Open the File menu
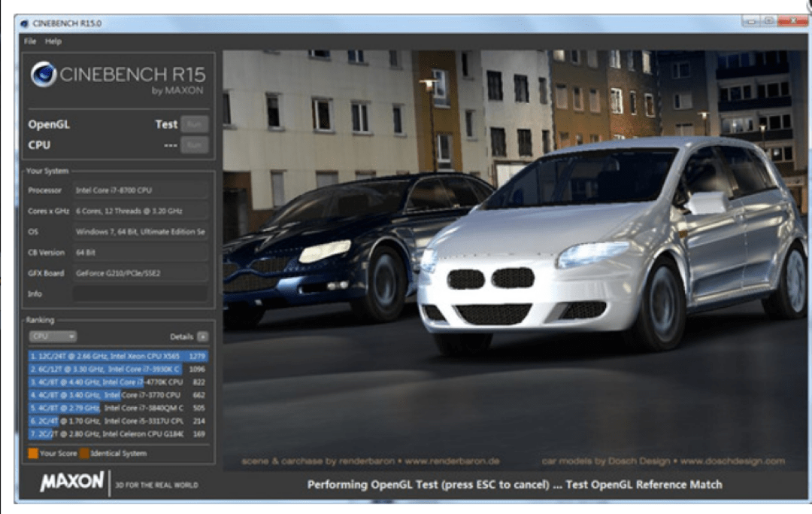This screenshot has width=812, height=514. coord(29,41)
